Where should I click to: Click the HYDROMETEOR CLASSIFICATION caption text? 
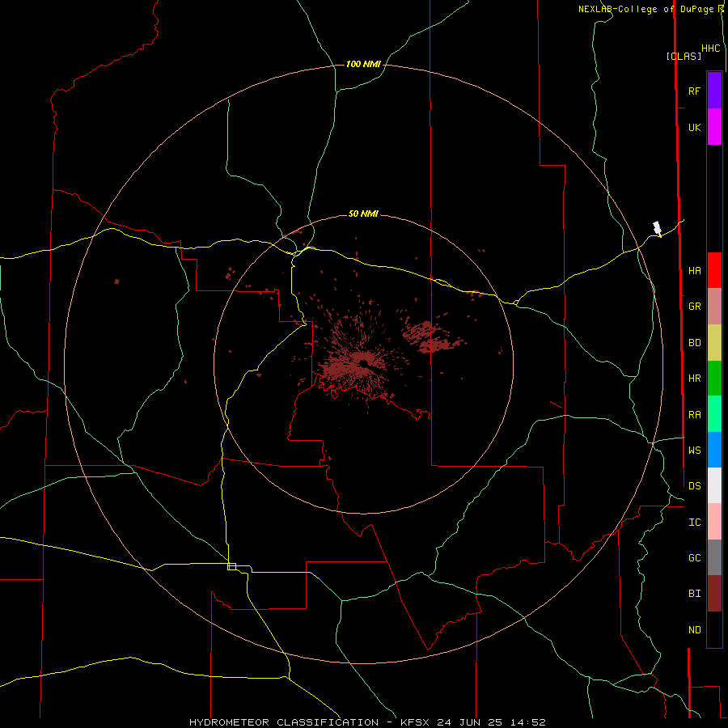click(284, 722)
